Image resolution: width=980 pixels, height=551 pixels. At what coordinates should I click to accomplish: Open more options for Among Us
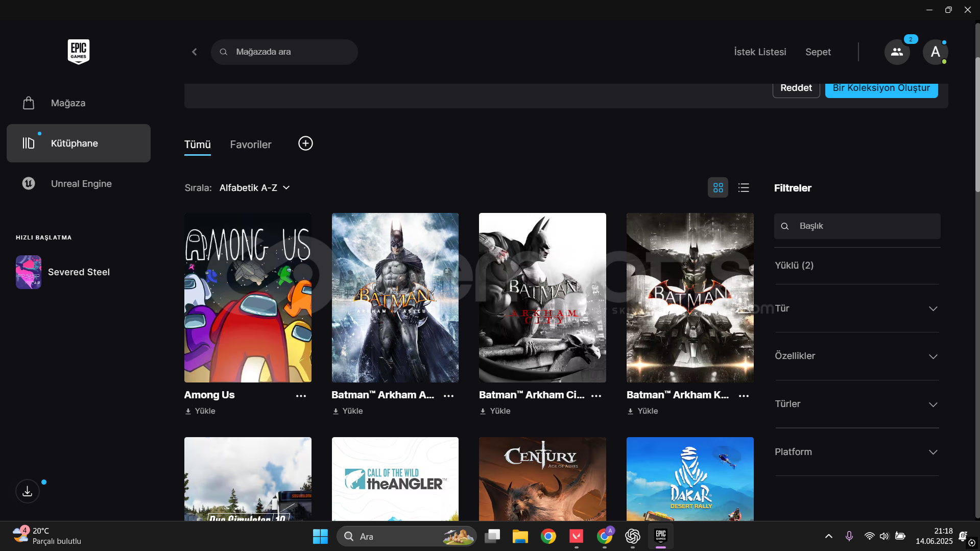pyautogui.click(x=301, y=396)
